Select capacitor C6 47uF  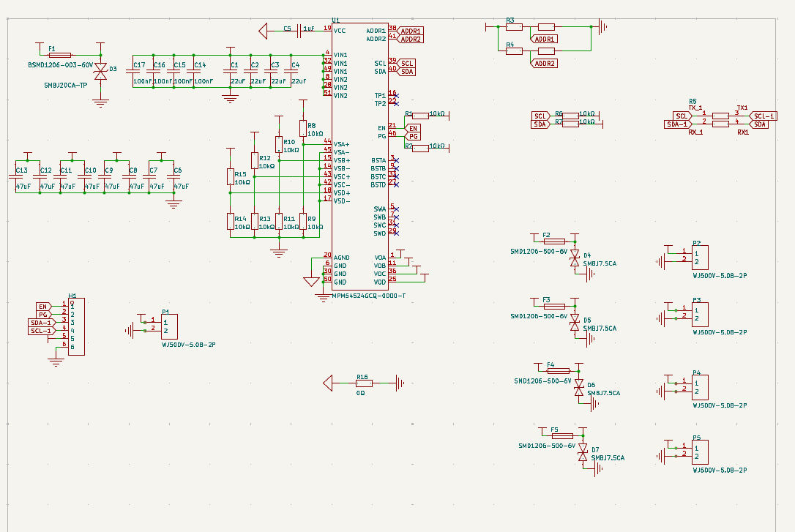[x=173, y=178]
